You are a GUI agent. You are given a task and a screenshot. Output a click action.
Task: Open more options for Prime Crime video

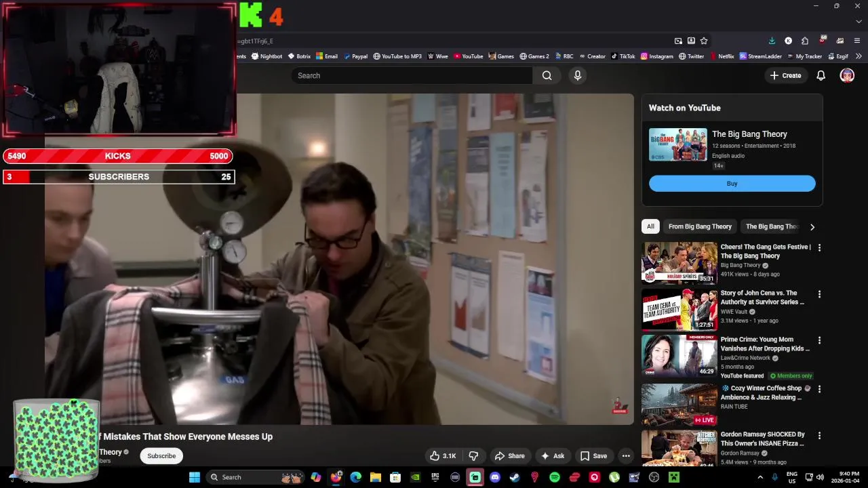819,340
